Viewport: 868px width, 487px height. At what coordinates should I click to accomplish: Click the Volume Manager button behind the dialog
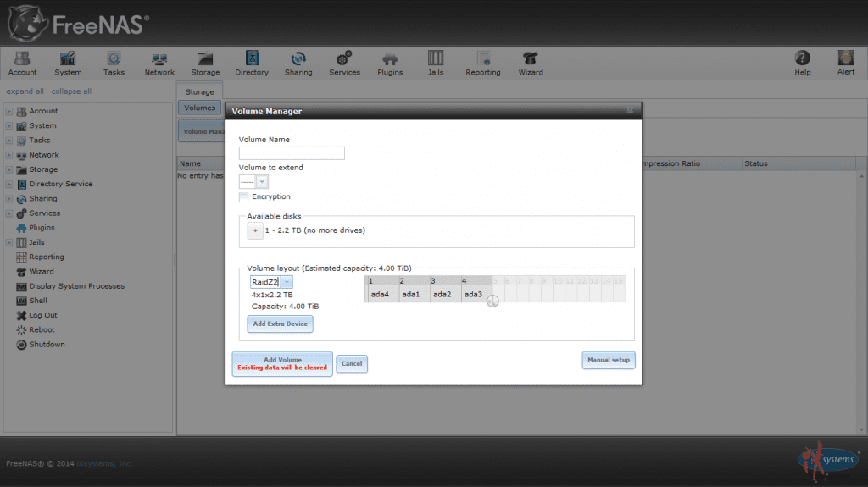pyautogui.click(x=203, y=132)
